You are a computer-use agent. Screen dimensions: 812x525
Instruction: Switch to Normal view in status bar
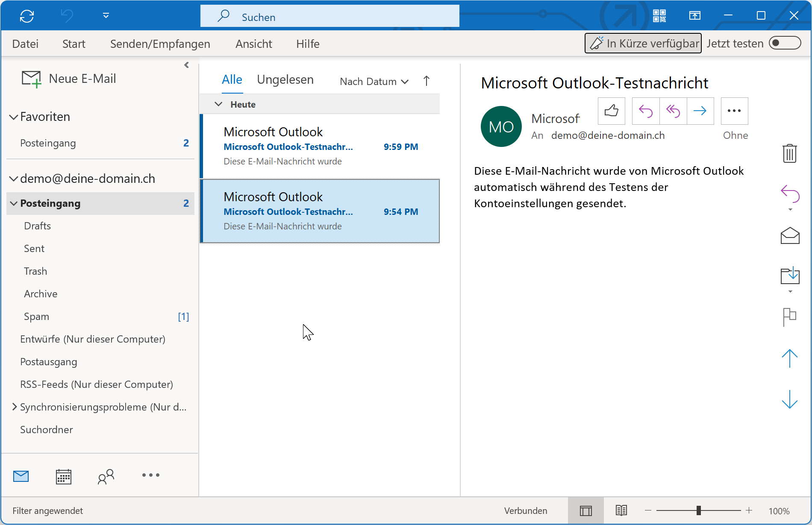pyautogui.click(x=586, y=511)
